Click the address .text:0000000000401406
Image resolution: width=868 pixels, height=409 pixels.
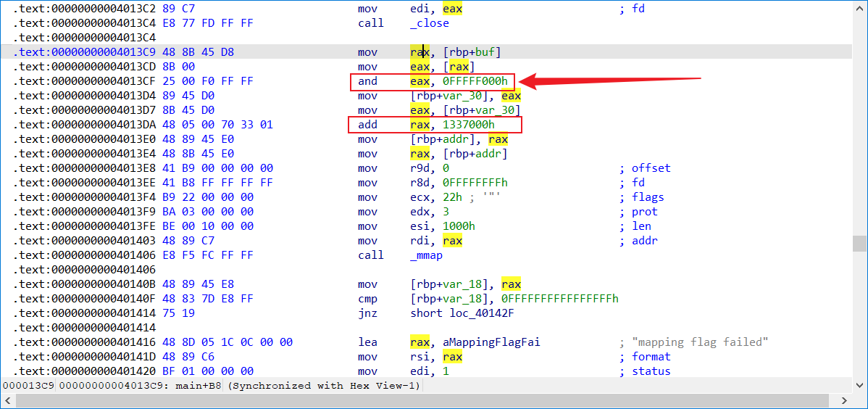point(85,255)
